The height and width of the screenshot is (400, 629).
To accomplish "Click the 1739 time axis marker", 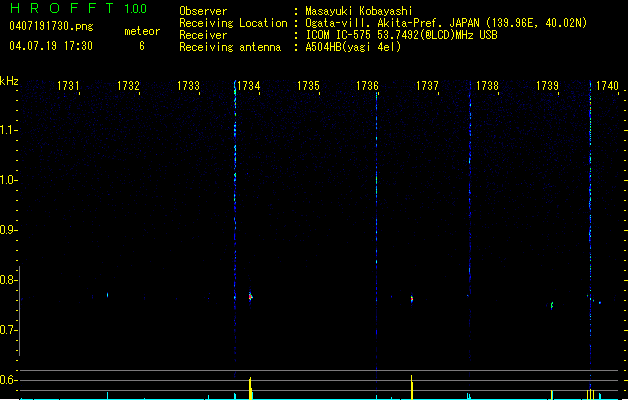I will point(548,86).
